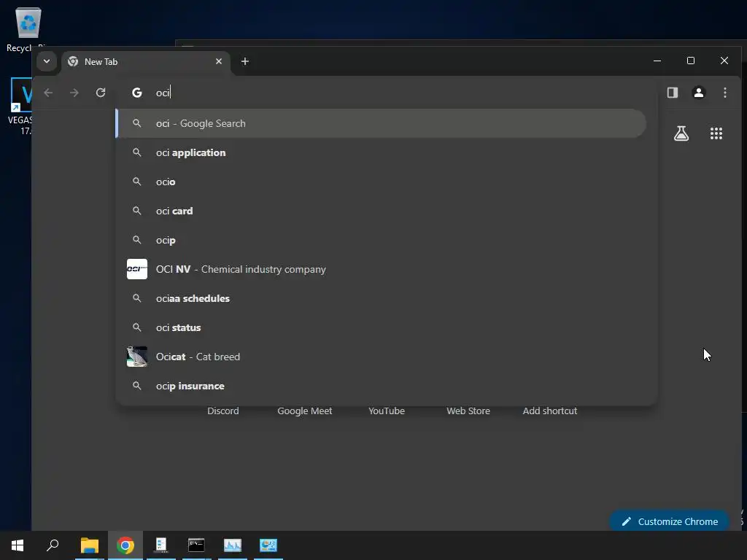Choose the 'ocip insurance' suggestion
This screenshot has height=560, width=747.
pos(381,386)
